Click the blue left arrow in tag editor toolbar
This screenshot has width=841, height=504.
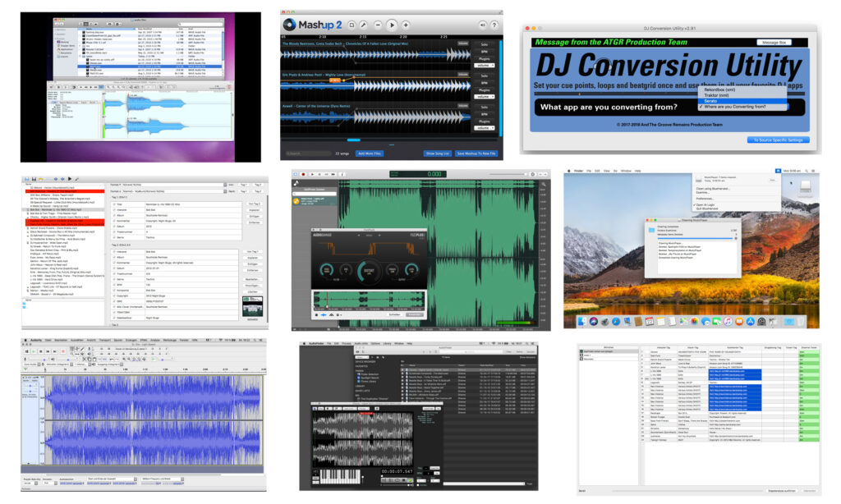57,179
